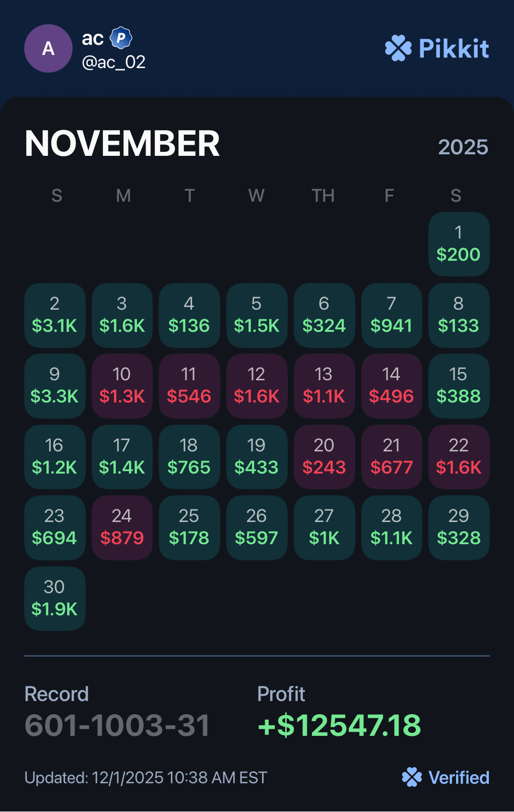Viewport: 514px width, 812px height.
Task: Click the Pikkit clover logo icon
Action: [x=398, y=48]
